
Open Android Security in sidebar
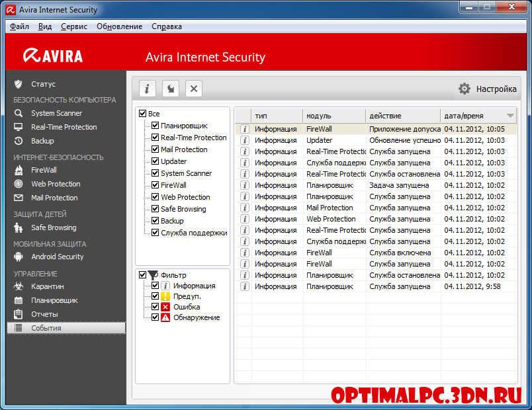tap(58, 257)
